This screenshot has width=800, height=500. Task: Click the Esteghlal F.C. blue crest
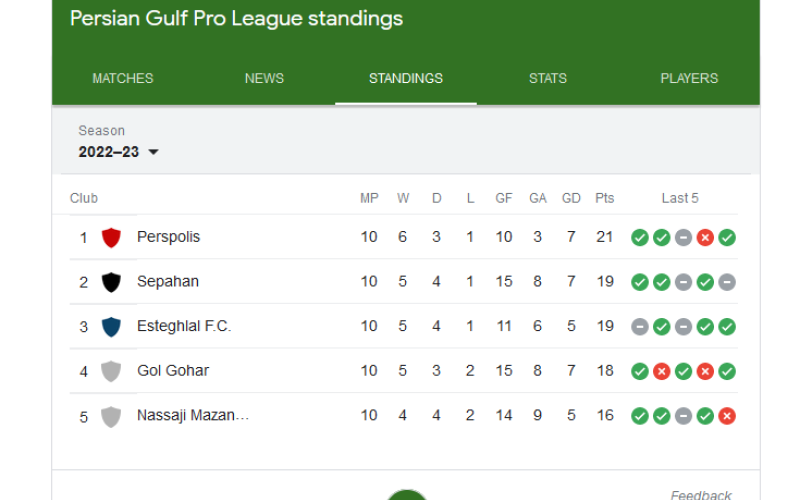111,327
